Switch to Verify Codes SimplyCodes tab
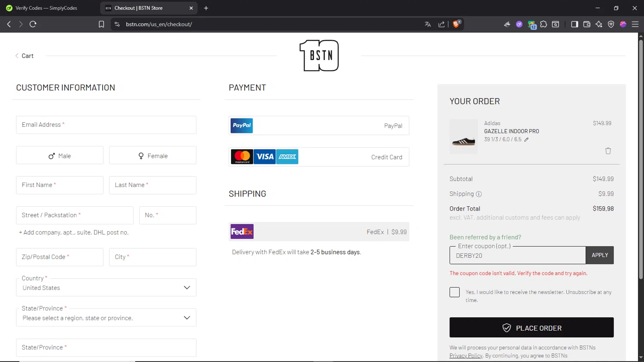This screenshot has height=362, width=644. click(47, 8)
